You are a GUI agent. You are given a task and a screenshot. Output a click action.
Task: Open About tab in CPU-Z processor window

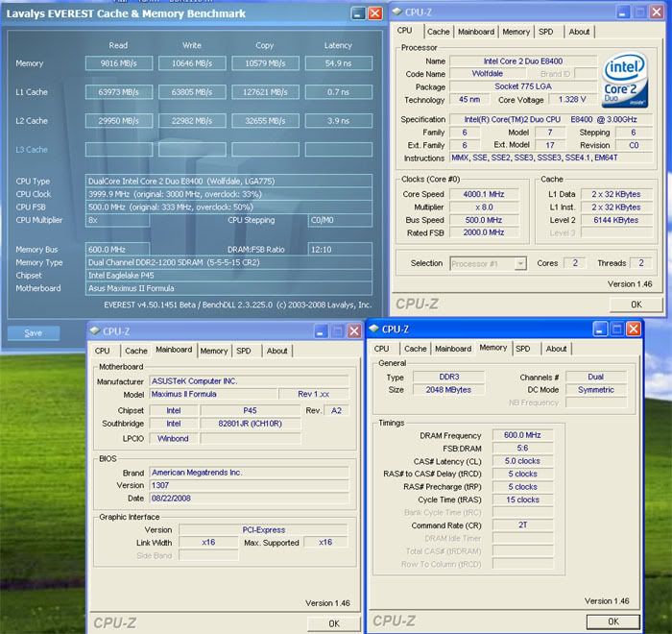click(x=579, y=32)
